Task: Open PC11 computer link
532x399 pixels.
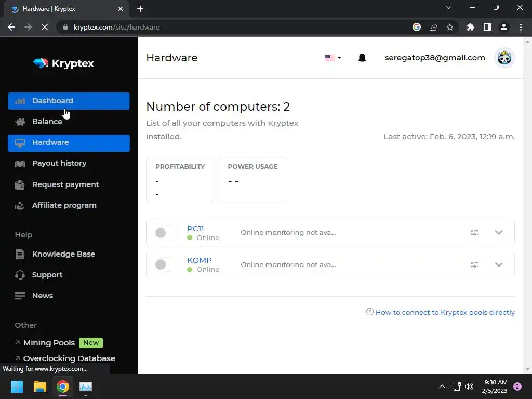Action: tap(195, 229)
